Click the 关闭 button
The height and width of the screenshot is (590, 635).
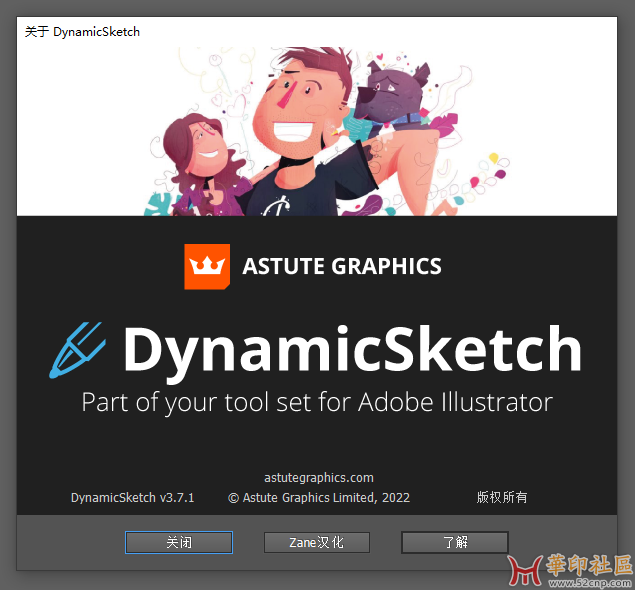(179, 542)
